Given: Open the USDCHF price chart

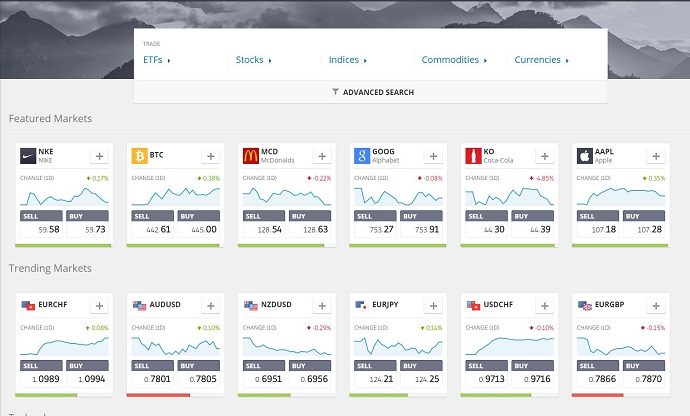Looking at the screenshot, I should [x=510, y=346].
